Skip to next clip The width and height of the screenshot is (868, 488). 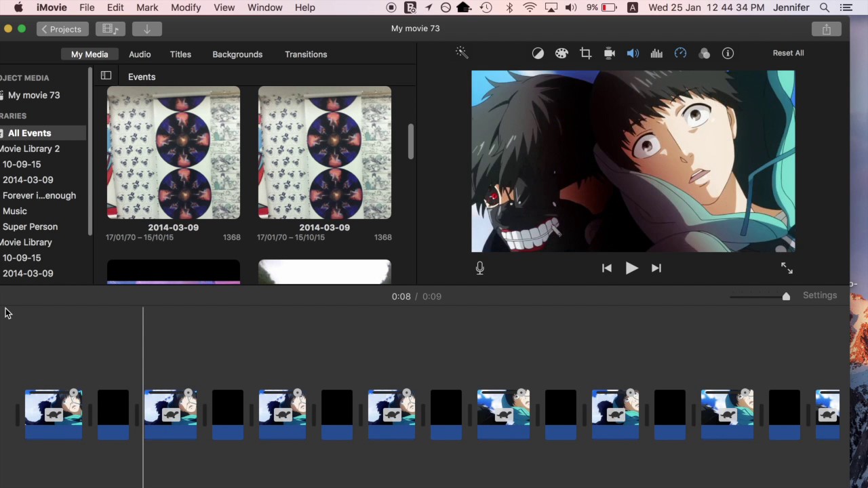point(656,268)
